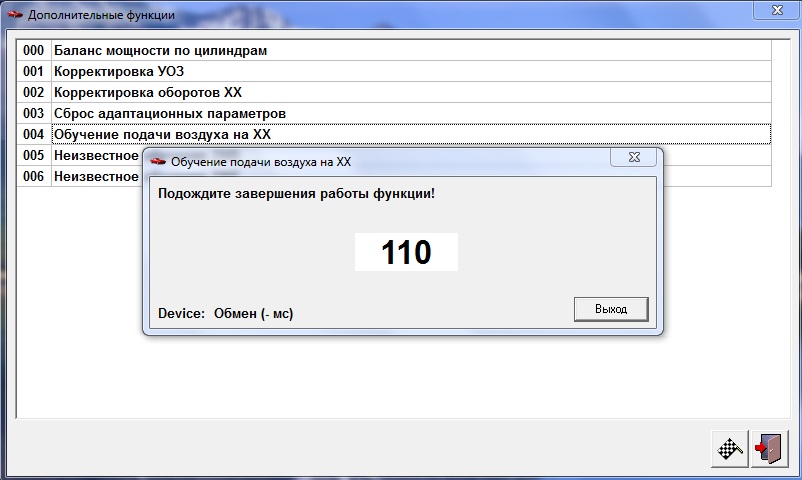Click the car icon in main title bar
The height and width of the screenshot is (480, 802).
pyautogui.click(x=15, y=15)
